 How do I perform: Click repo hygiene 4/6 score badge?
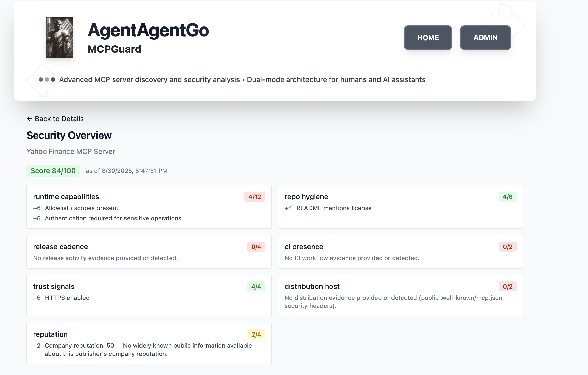tap(507, 197)
